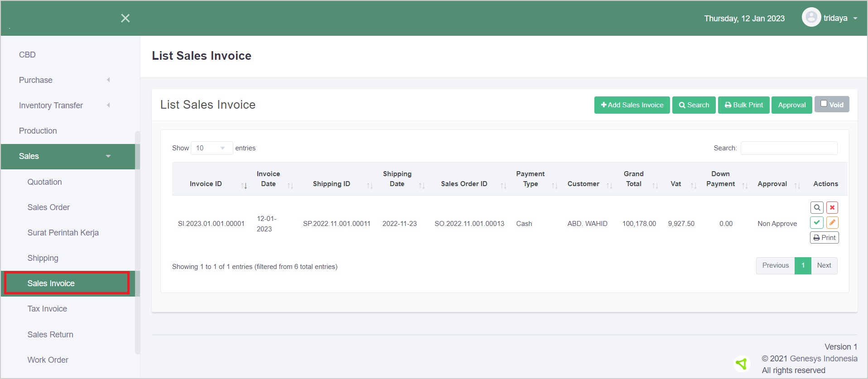This screenshot has width=868, height=379.
Task: Sort table by Invoice ID column arrows
Action: pyautogui.click(x=244, y=186)
